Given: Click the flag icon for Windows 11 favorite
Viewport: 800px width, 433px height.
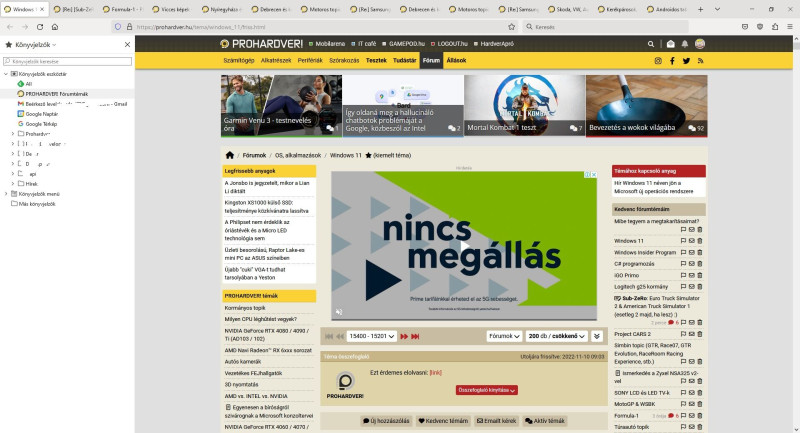Looking at the screenshot, I should tap(683, 241).
